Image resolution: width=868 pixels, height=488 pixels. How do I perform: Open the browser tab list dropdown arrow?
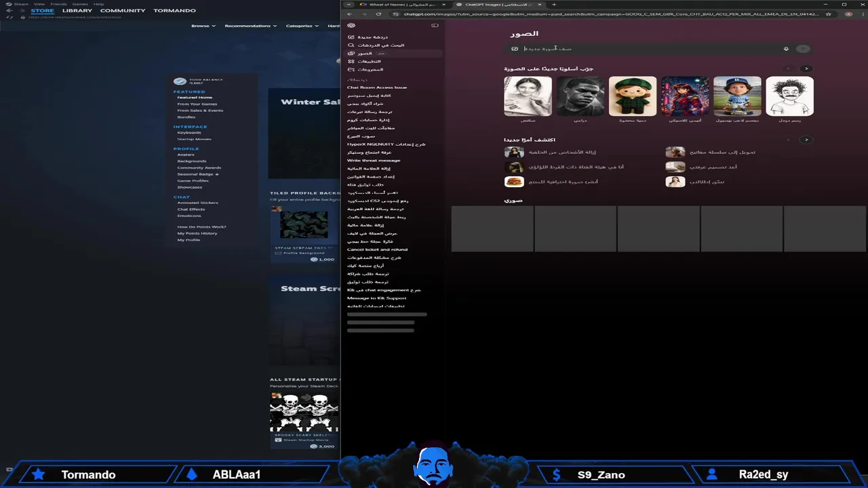tap(349, 5)
